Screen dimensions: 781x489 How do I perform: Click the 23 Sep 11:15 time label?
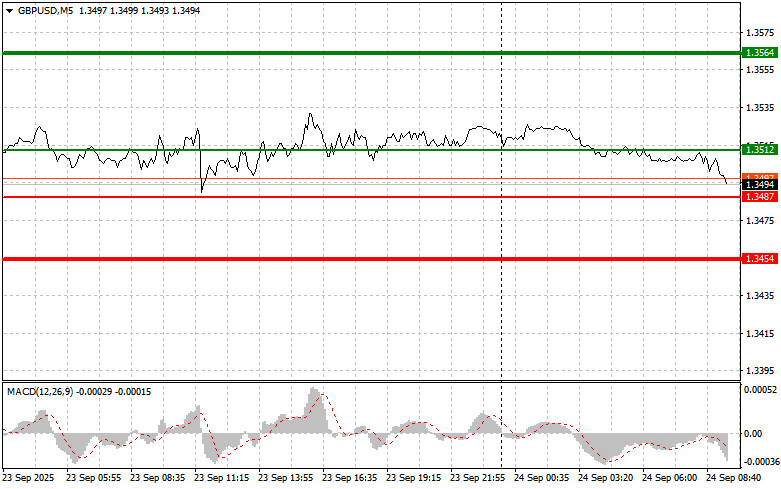click(x=222, y=478)
